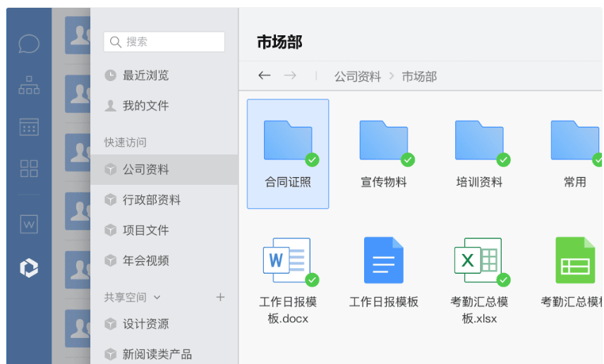Select the 考勤汇总模板.xlsx Excel file
The width and height of the screenshot is (604, 364).
pos(479,280)
